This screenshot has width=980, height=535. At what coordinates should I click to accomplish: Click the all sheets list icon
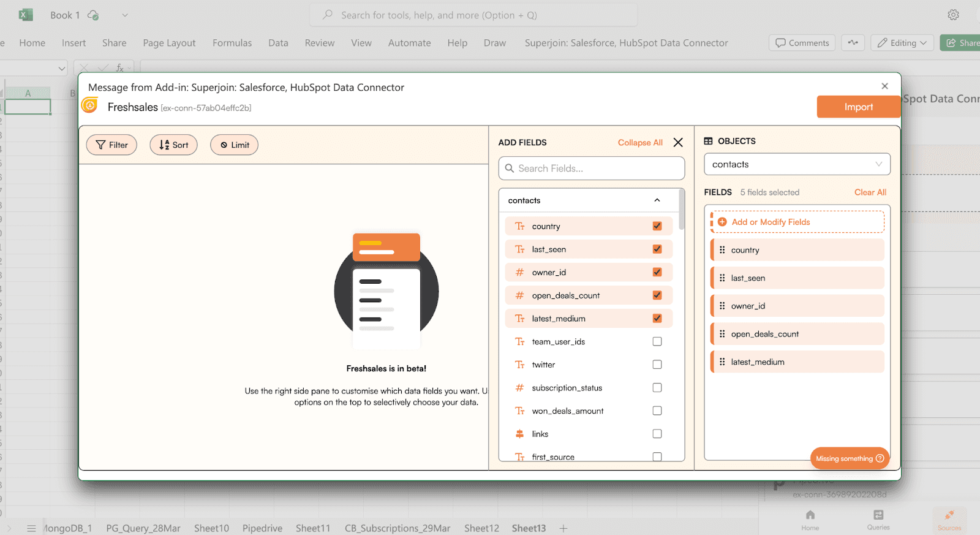[31, 528]
